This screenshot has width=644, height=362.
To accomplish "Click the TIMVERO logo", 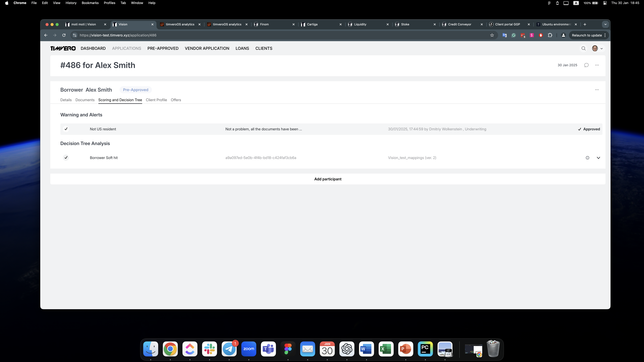I will click(x=63, y=49).
